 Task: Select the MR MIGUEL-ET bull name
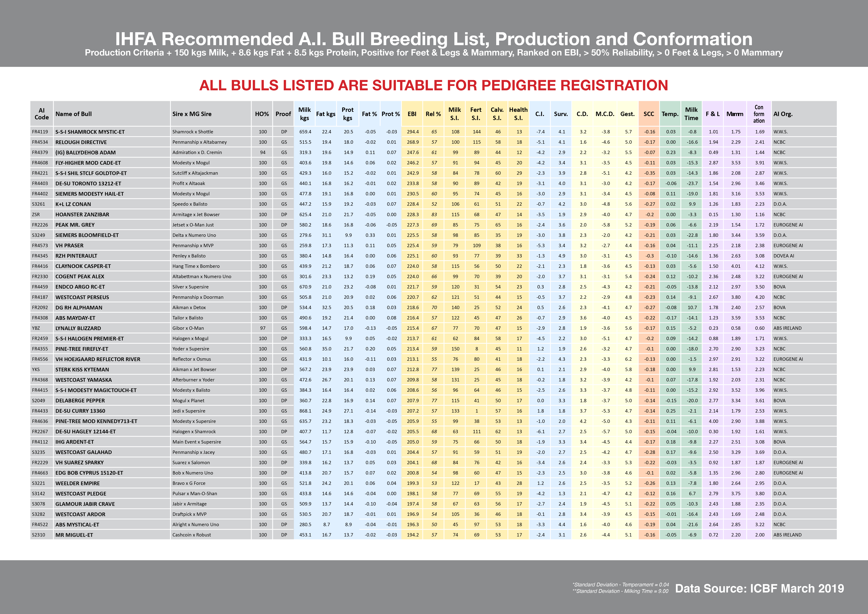tap(74, 535)
